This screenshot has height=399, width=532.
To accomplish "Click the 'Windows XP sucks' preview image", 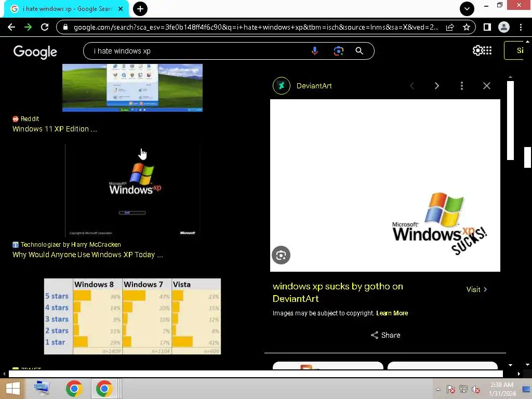I will (385, 185).
